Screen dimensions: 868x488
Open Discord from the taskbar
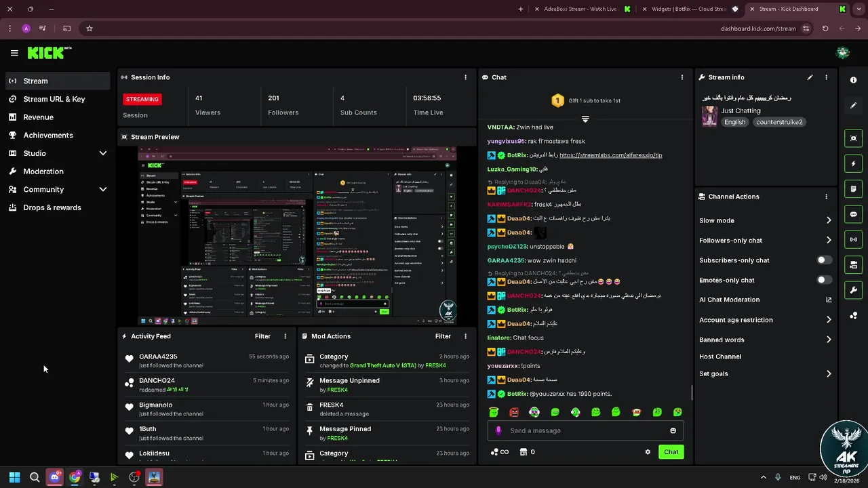pos(55,477)
